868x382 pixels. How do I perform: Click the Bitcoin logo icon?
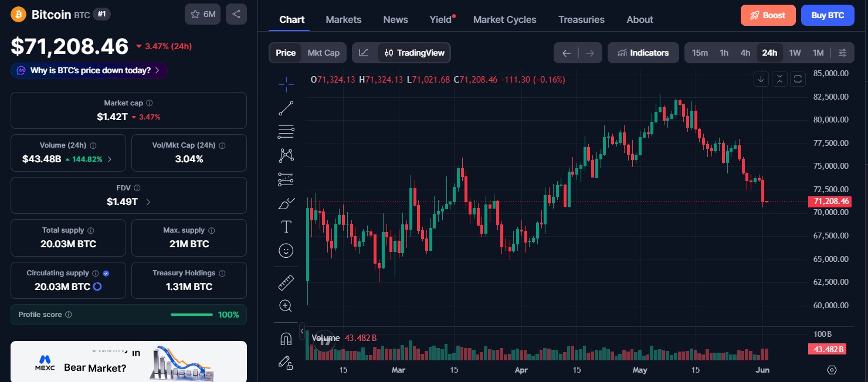pos(19,14)
